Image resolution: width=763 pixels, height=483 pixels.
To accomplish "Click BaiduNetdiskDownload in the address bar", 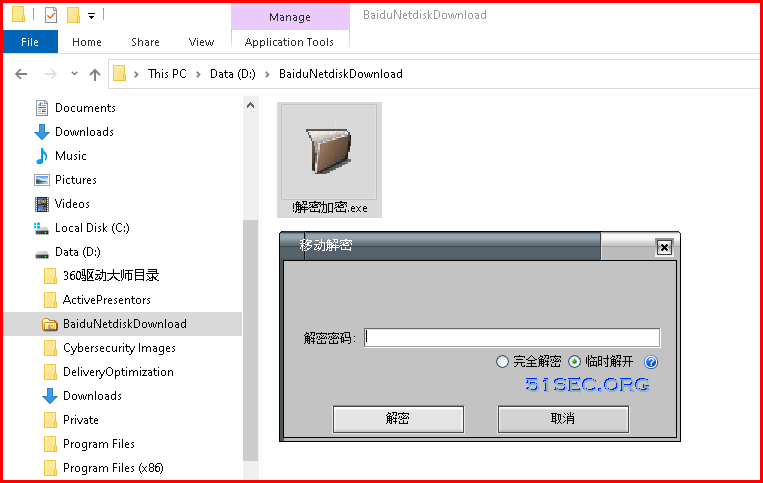I will point(341,74).
